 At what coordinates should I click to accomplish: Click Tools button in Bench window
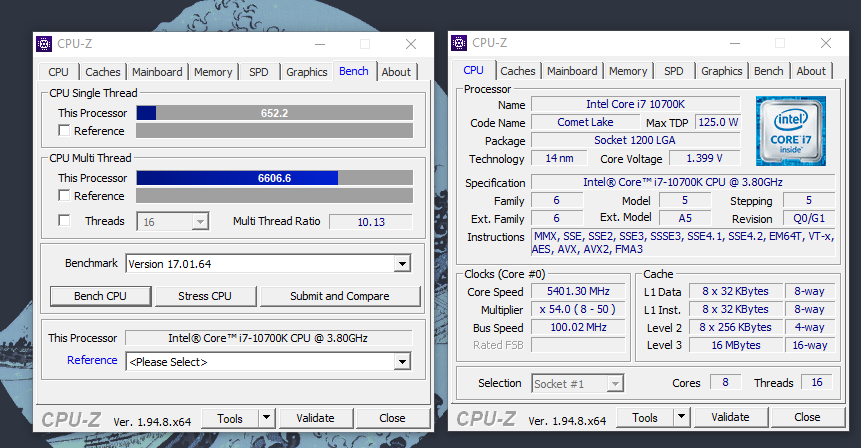point(230,418)
